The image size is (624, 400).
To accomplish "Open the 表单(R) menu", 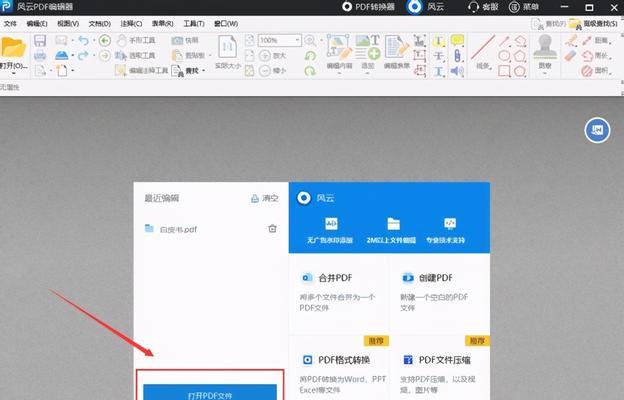I will [x=162, y=24].
